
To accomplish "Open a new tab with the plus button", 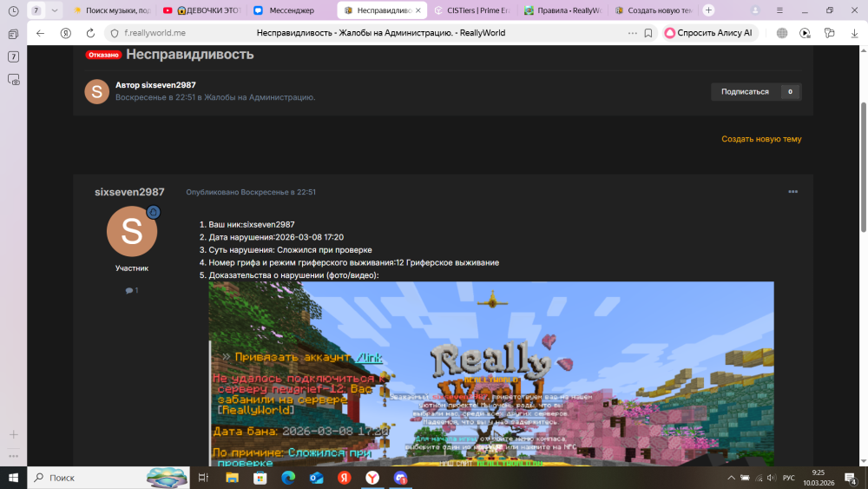I will (708, 10).
